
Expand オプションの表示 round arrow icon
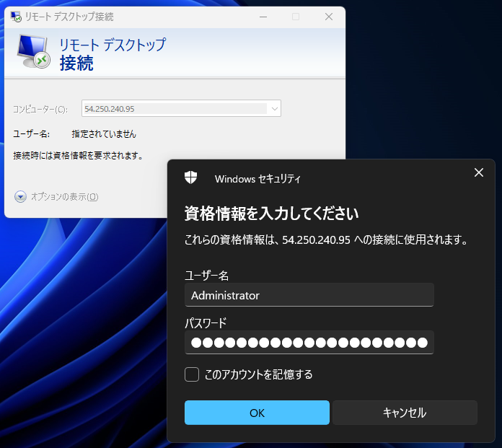click(20, 197)
